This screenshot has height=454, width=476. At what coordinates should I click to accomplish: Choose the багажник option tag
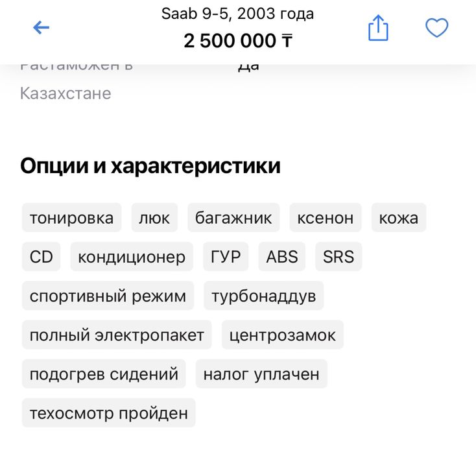(x=233, y=218)
